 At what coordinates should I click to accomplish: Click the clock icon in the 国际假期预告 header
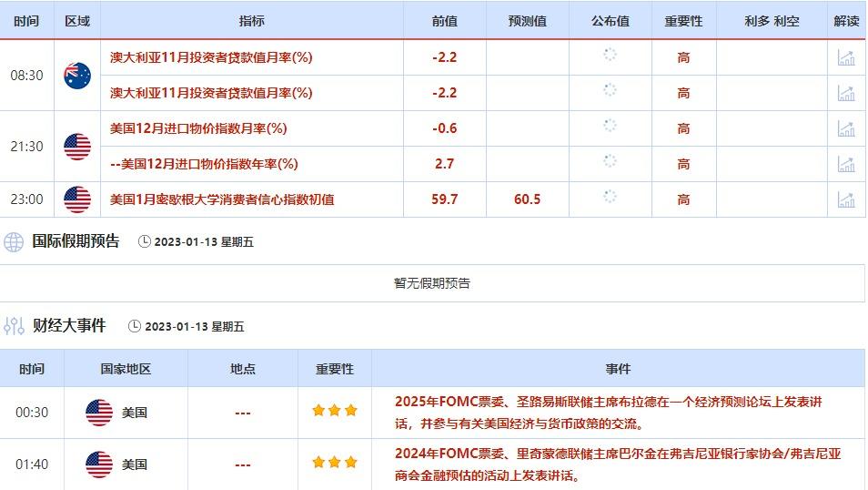point(145,241)
